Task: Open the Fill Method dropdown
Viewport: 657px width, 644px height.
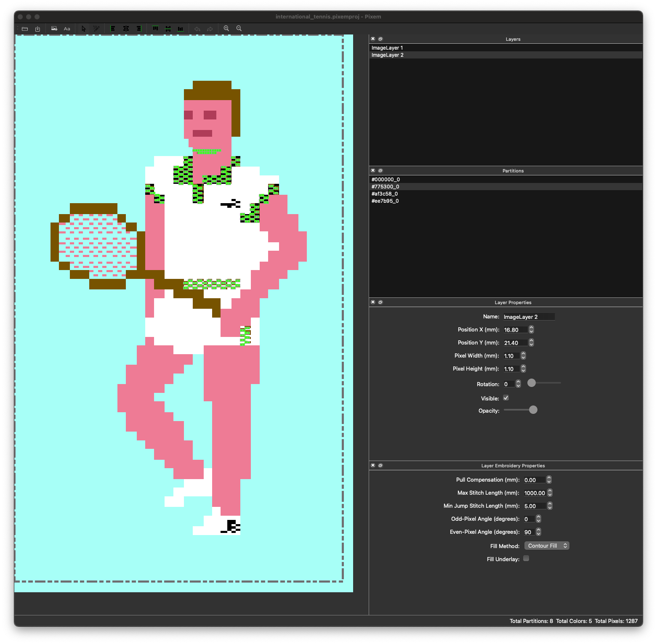Action: (x=546, y=546)
